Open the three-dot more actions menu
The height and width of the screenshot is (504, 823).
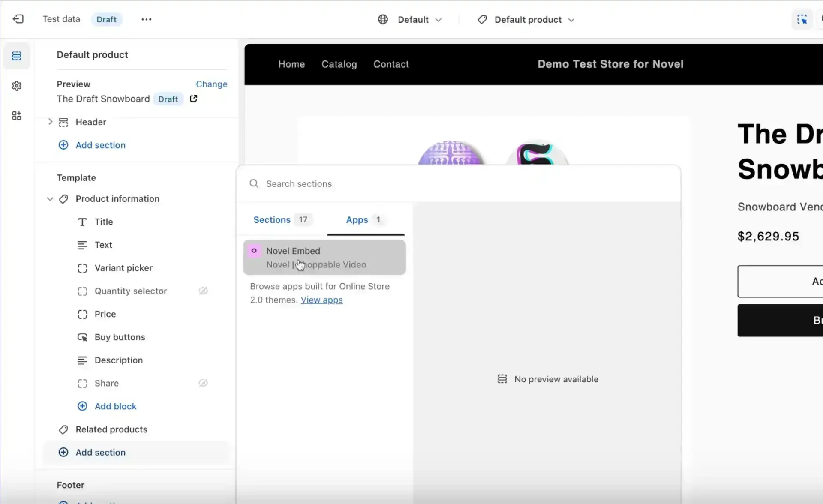tap(146, 19)
